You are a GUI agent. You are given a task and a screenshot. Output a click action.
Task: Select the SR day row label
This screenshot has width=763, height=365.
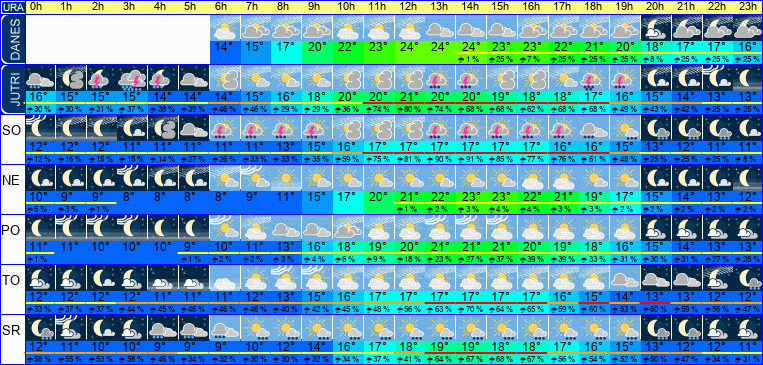pos(12,330)
